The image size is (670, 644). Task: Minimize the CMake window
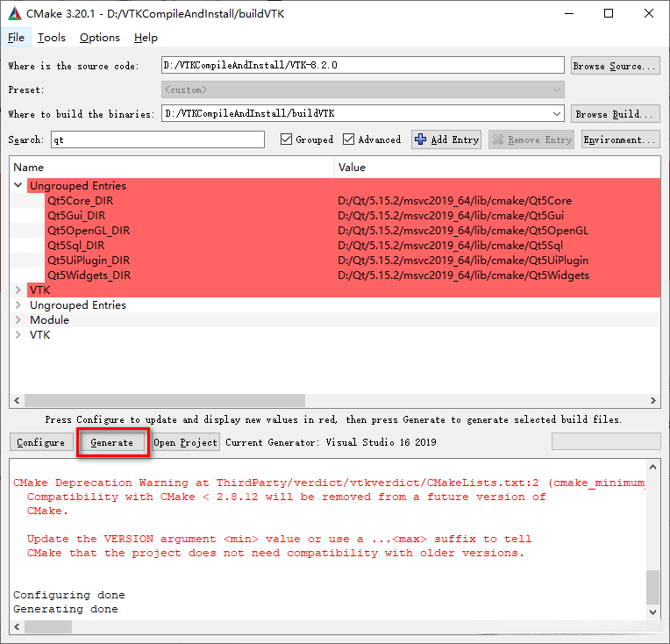569,14
